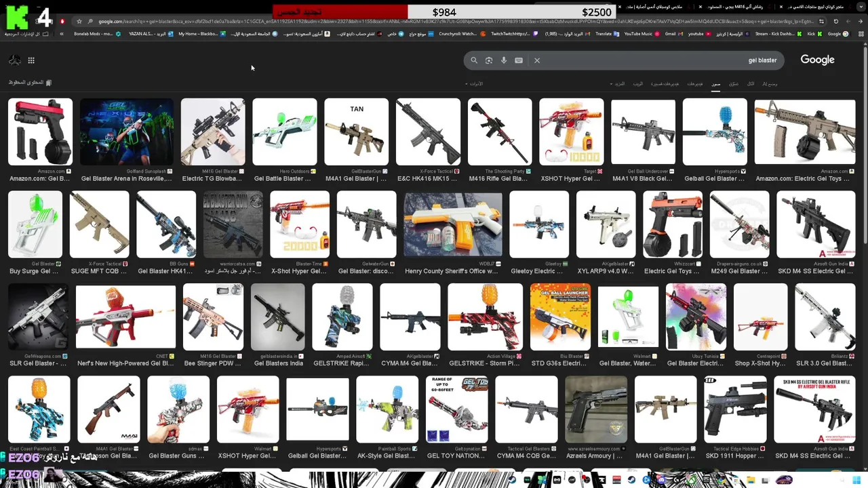Open Google Lens image search icon
Screen dimensions: 868x488
coord(489,60)
